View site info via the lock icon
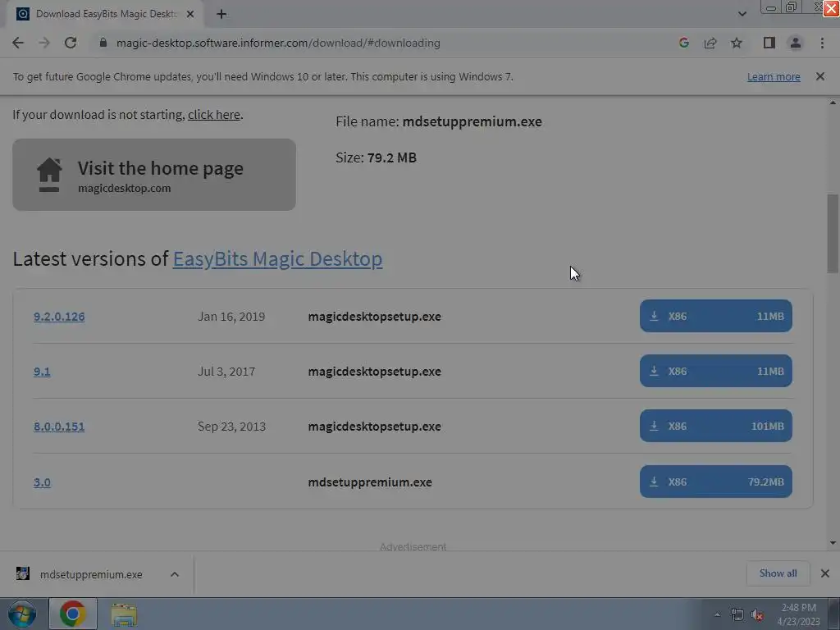Image resolution: width=840 pixels, height=630 pixels. [x=103, y=43]
